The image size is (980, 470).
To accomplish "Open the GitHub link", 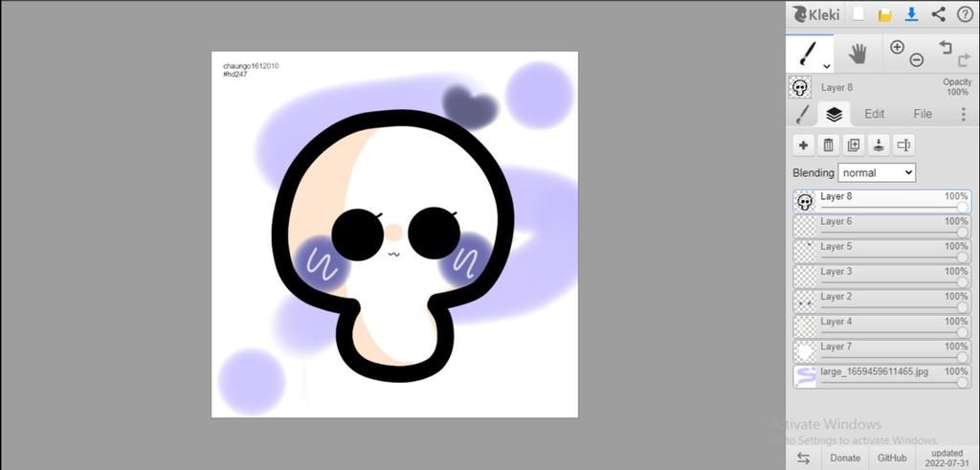I will [892, 459].
